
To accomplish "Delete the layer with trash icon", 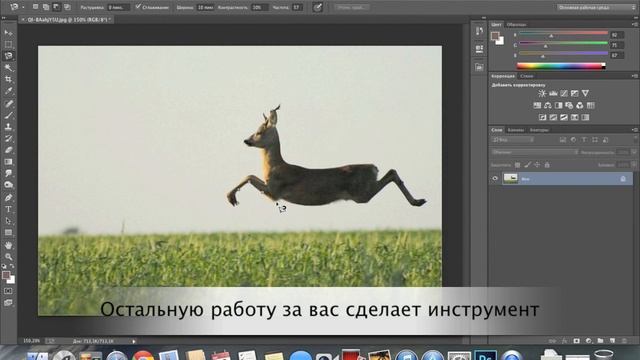I will [624, 340].
